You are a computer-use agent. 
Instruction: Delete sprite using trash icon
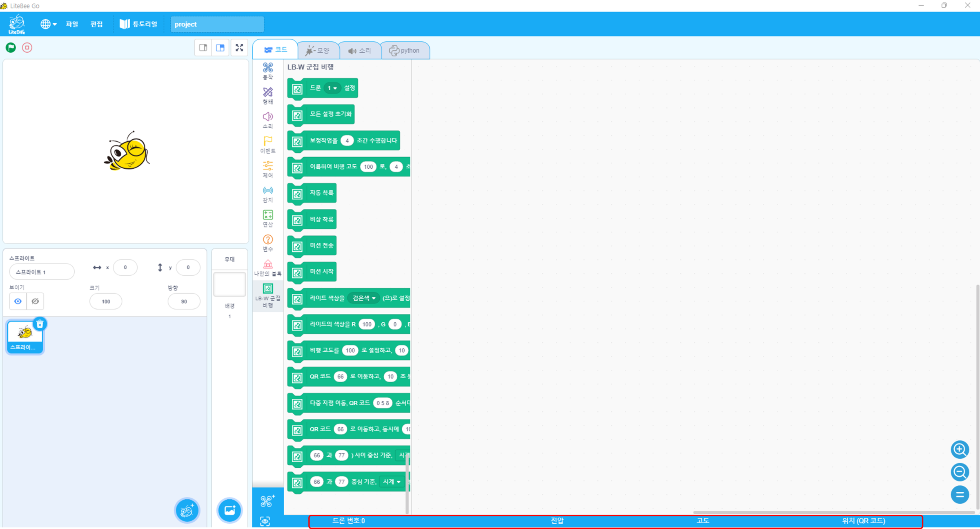[x=40, y=324]
